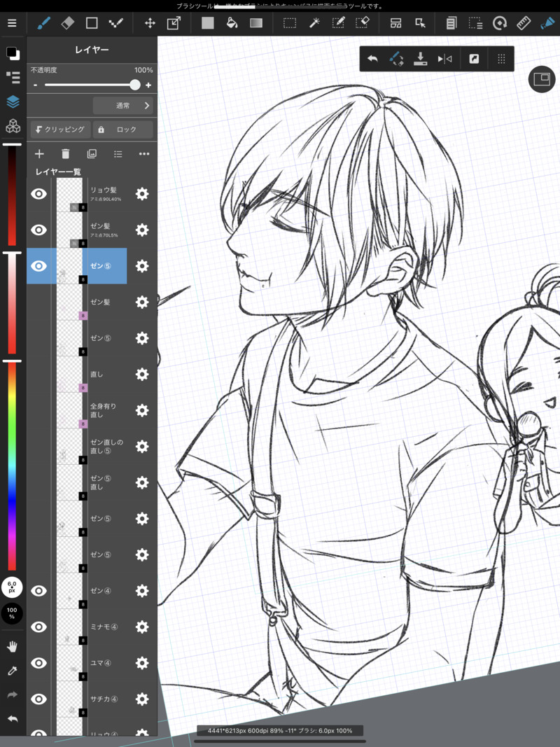The width and height of the screenshot is (560, 747).
Task: Increase layer opacity with plus
Action: [x=148, y=85]
